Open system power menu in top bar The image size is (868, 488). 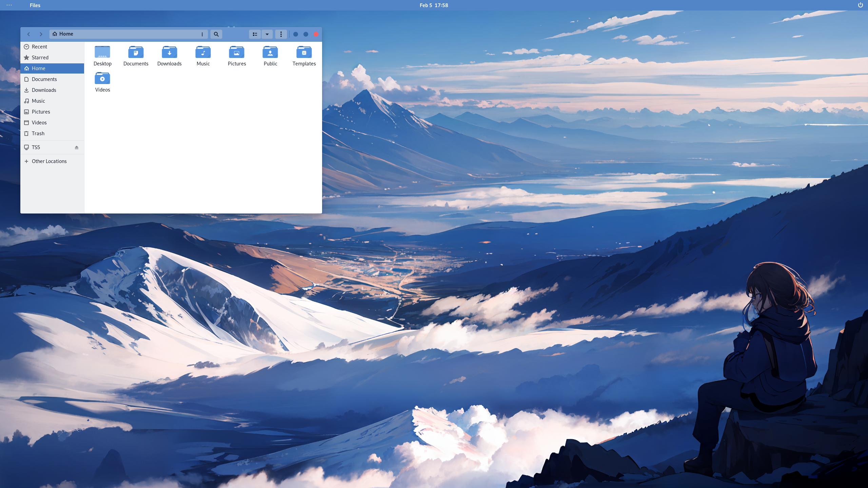pyautogui.click(x=860, y=5)
